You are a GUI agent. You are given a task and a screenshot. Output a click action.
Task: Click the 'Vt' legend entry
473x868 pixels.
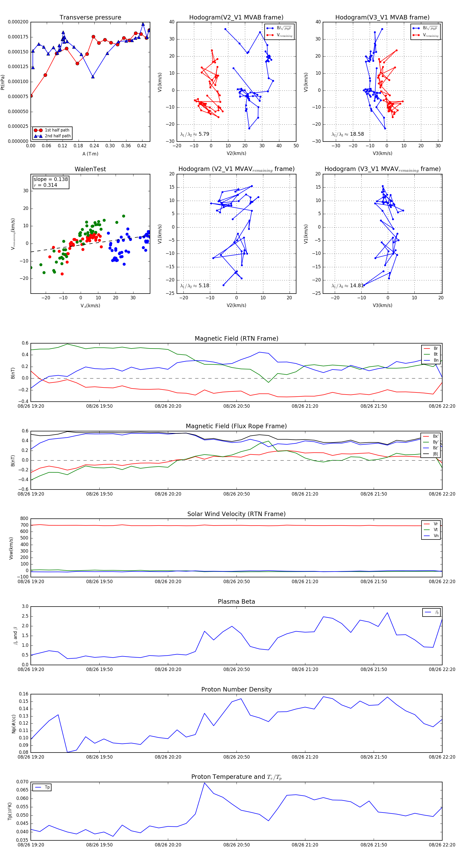click(431, 530)
